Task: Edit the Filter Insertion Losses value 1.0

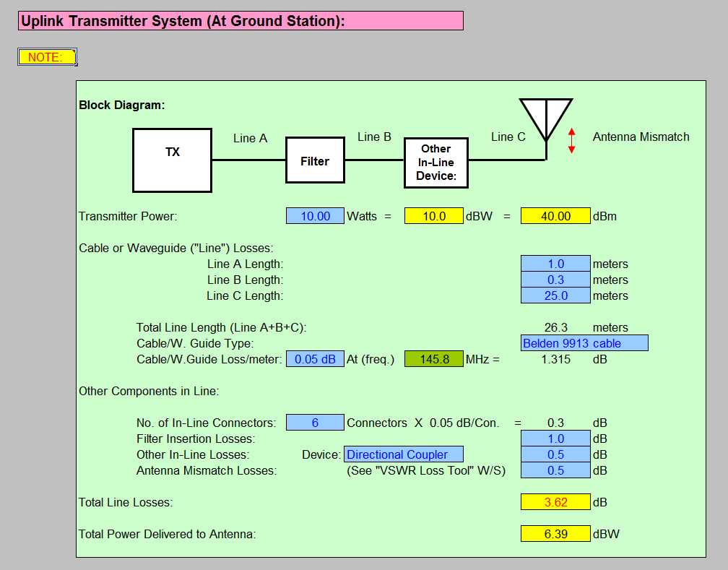Action: (x=555, y=439)
